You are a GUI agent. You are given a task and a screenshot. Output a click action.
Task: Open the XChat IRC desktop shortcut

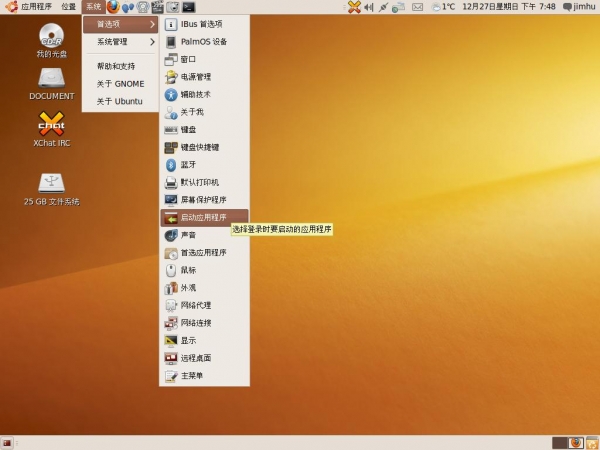point(52,129)
